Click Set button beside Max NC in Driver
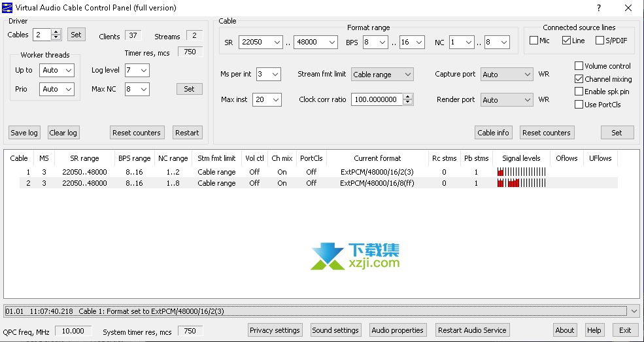Screen dimensions: 644x342 click(x=190, y=89)
